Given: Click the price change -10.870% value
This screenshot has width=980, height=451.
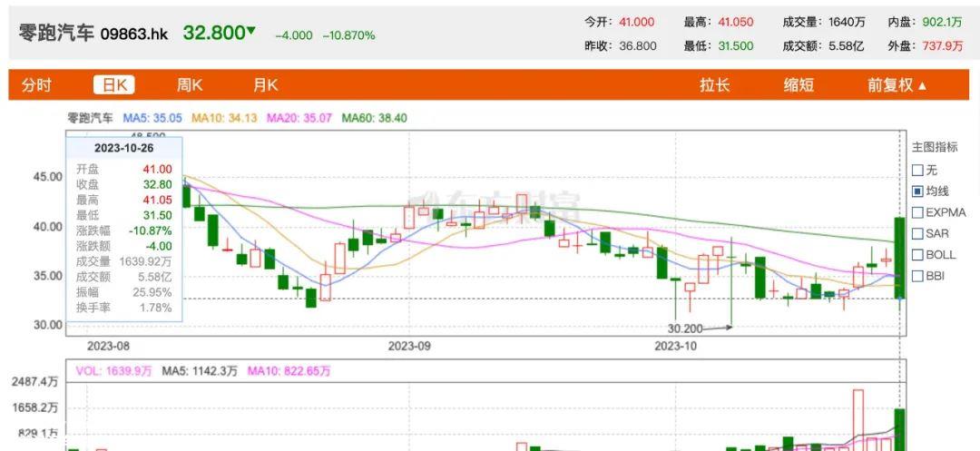Looking at the screenshot, I should pyautogui.click(x=348, y=35).
